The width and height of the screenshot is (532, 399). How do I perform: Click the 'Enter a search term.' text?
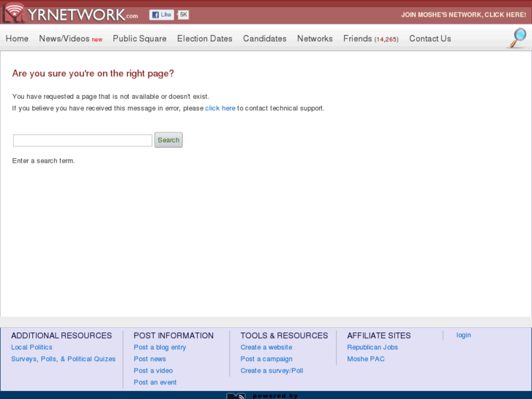click(x=43, y=160)
